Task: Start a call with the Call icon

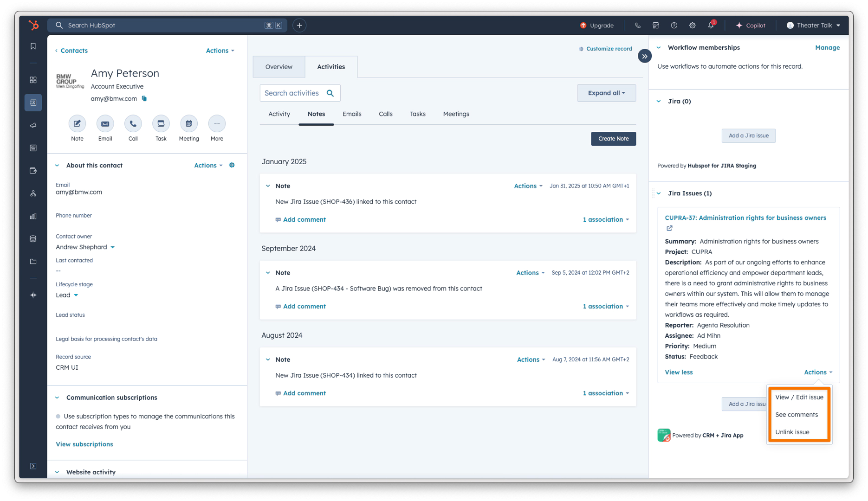Action: point(133,124)
